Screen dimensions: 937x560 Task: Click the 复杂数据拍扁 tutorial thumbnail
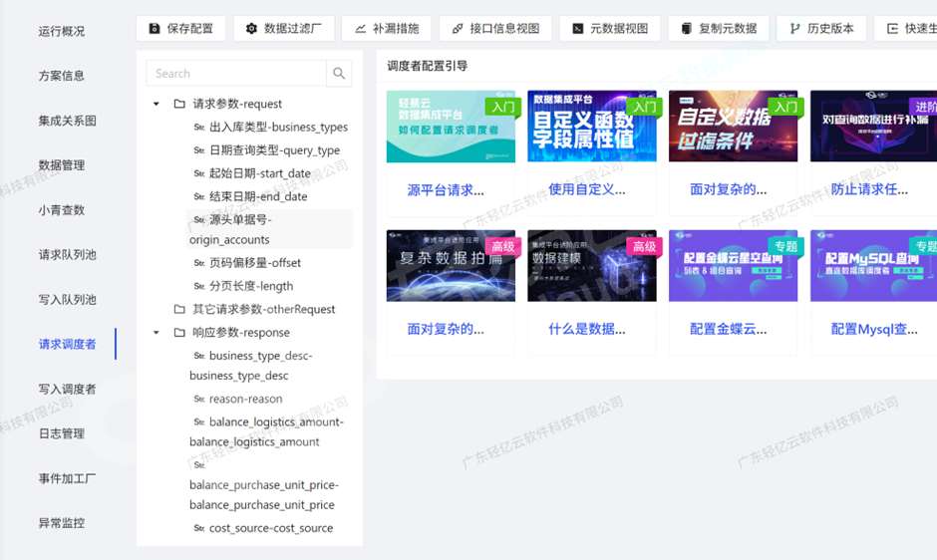coord(451,265)
